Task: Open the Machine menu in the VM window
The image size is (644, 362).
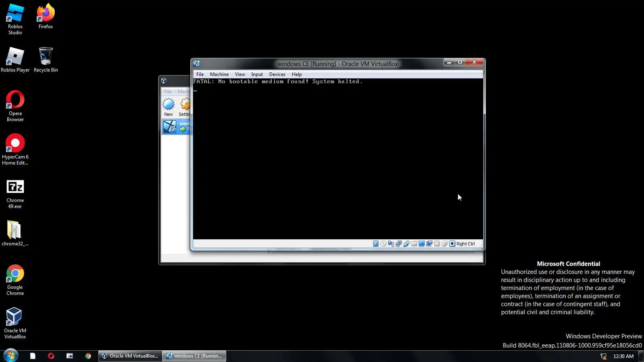Action: [219, 74]
